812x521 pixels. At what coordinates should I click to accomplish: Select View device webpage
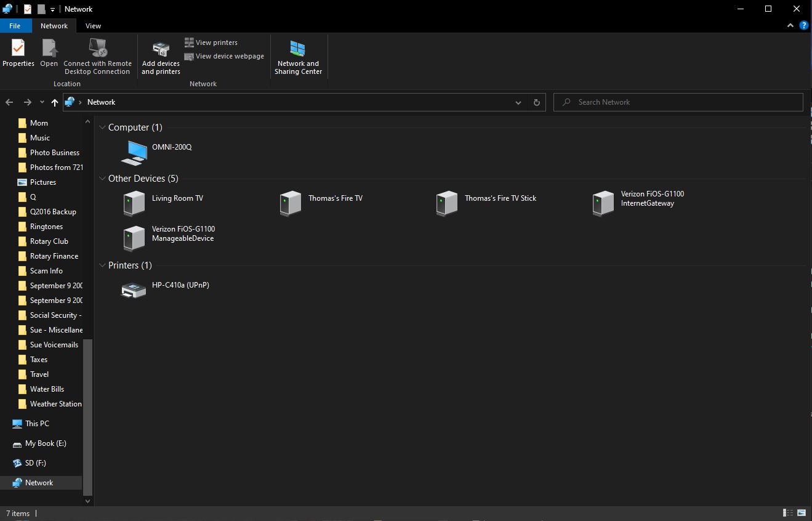click(x=225, y=56)
